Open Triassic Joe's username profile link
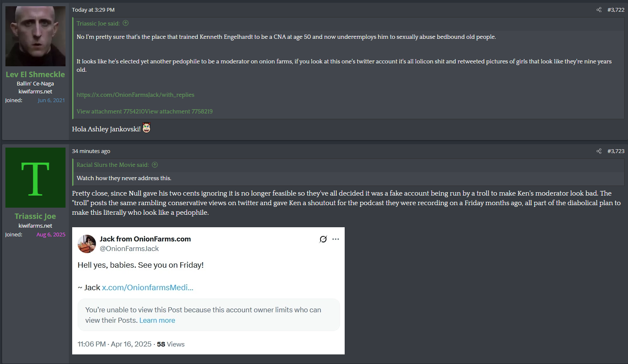This screenshot has height=364, width=628. click(x=35, y=216)
